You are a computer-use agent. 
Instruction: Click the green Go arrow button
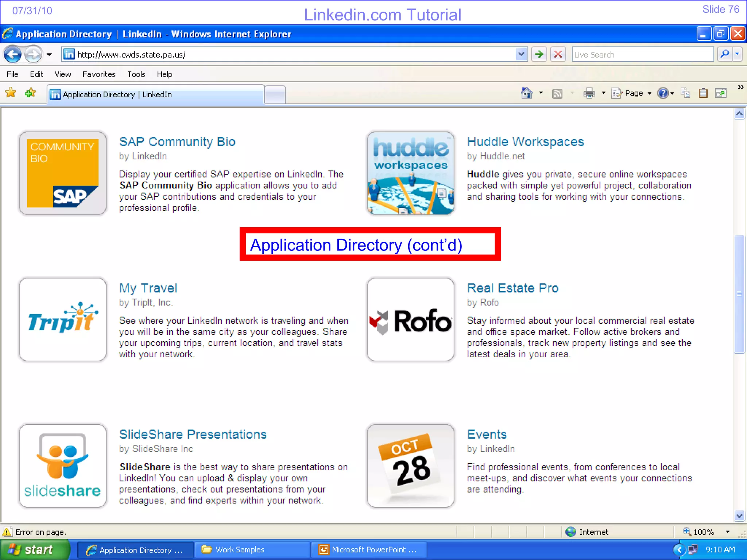click(539, 55)
